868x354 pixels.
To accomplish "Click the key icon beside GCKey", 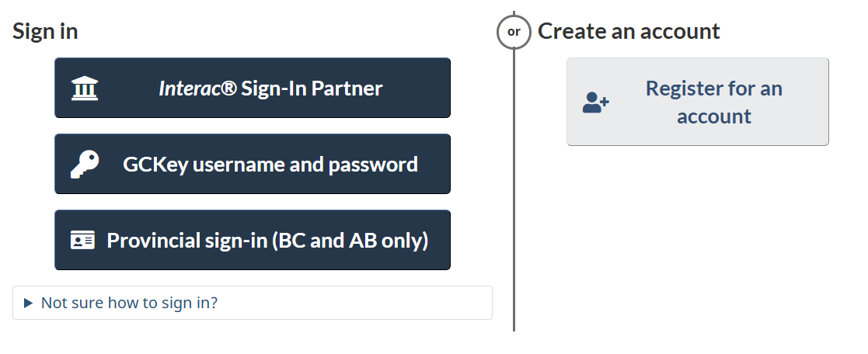I will [x=84, y=165].
